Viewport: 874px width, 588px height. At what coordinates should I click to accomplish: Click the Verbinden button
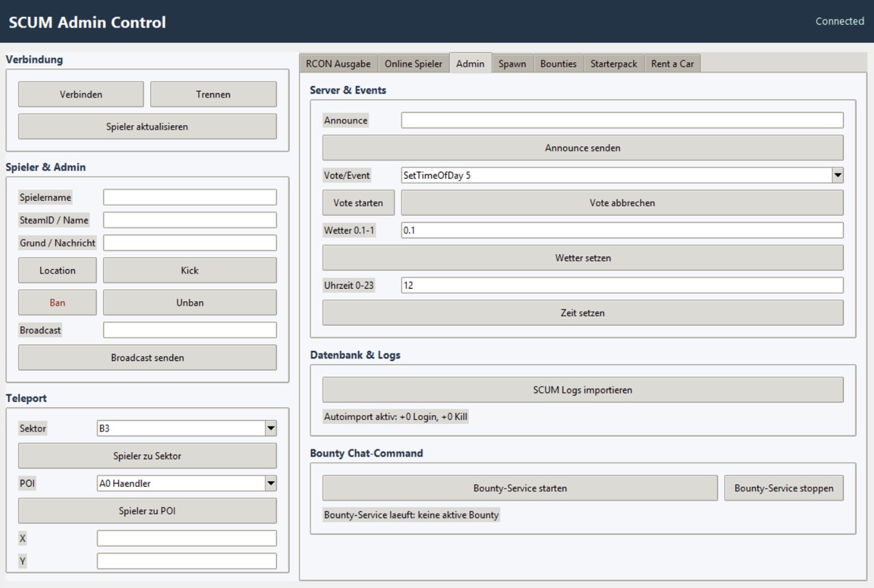(81, 94)
